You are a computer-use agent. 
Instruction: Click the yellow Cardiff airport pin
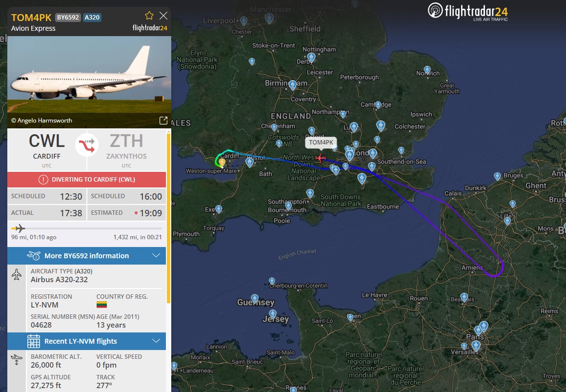(x=222, y=163)
